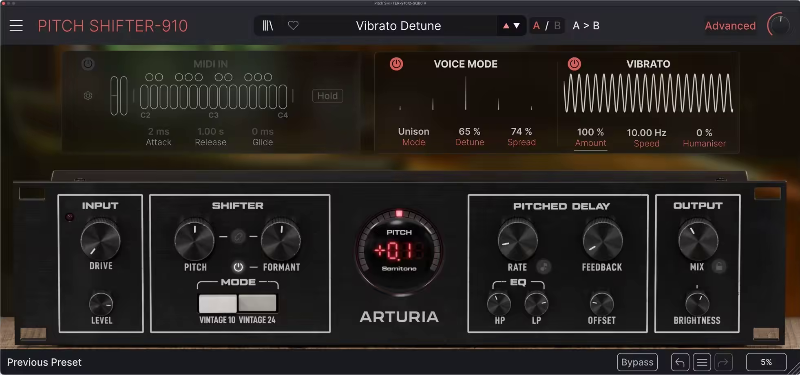This screenshot has width=800, height=375.
Task: Click the 0 ms Glide value
Action: (262, 131)
